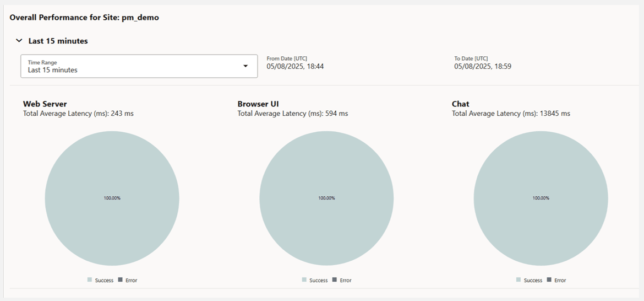The image size is (644, 301).
Task: Click 'Overall Performance for Site: pm_demo' title
Action: tap(84, 18)
